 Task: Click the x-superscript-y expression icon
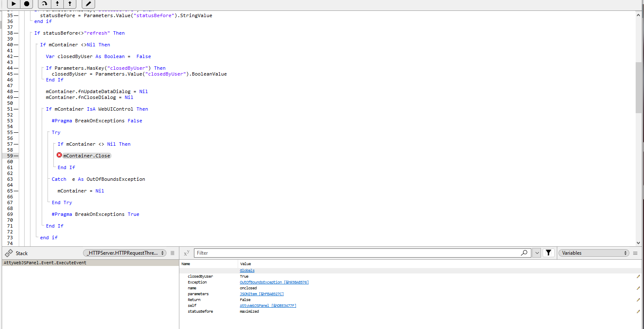186,253
